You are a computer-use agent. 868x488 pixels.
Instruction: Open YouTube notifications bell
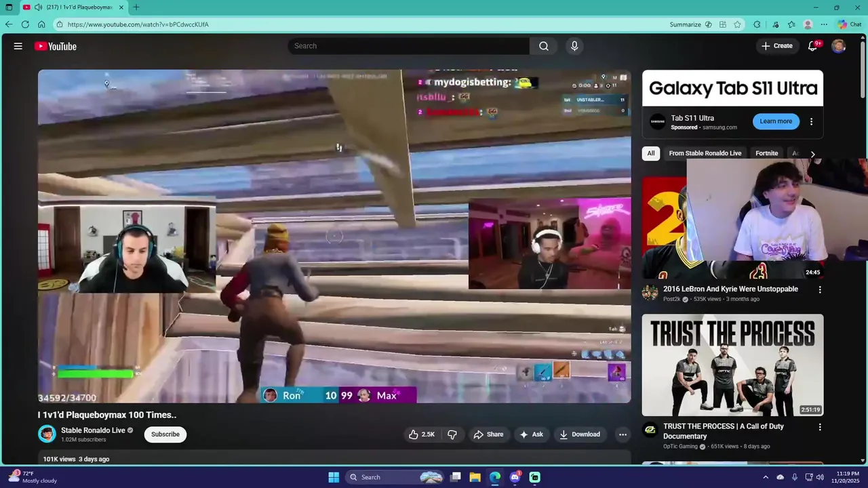[x=813, y=46]
